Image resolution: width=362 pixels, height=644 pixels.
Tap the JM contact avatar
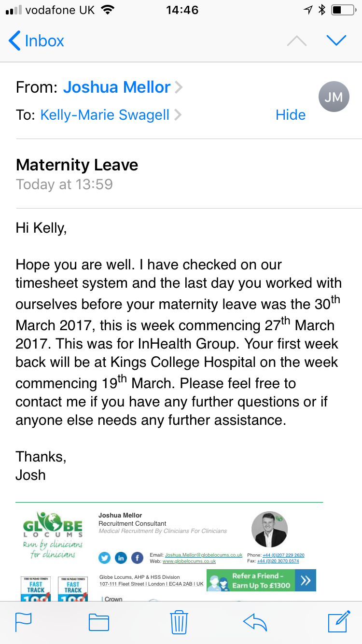point(334,97)
